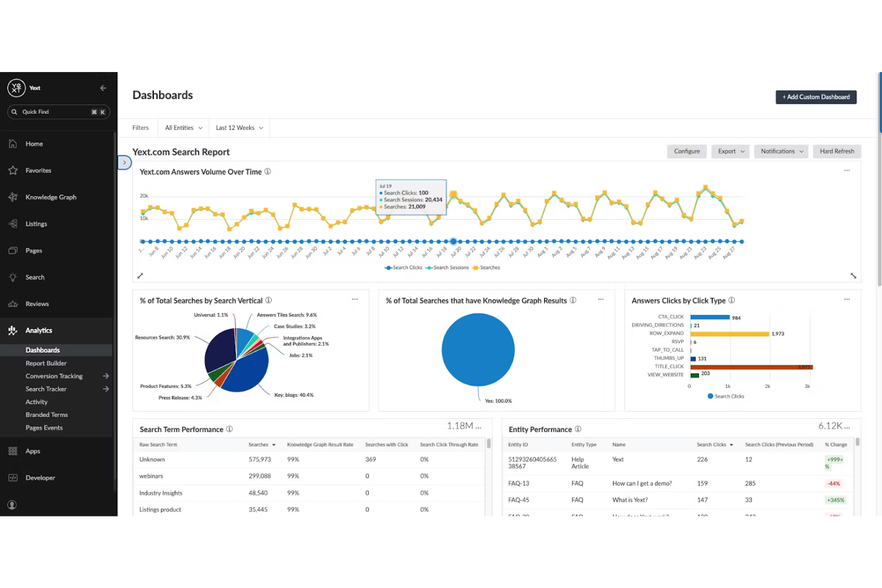The height and width of the screenshot is (588, 882).
Task: Open Listings icon in sidebar
Action: [13, 224]
